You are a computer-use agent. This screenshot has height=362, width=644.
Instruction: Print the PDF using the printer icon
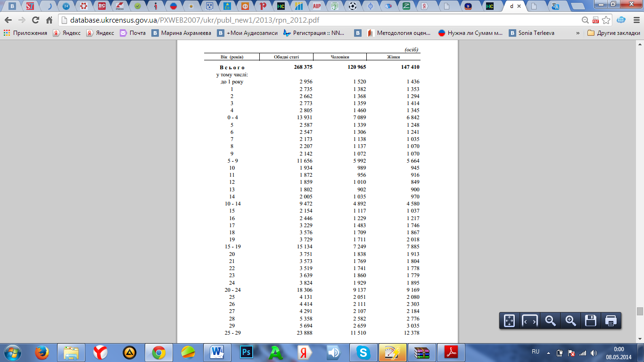[x=611, y=321]
